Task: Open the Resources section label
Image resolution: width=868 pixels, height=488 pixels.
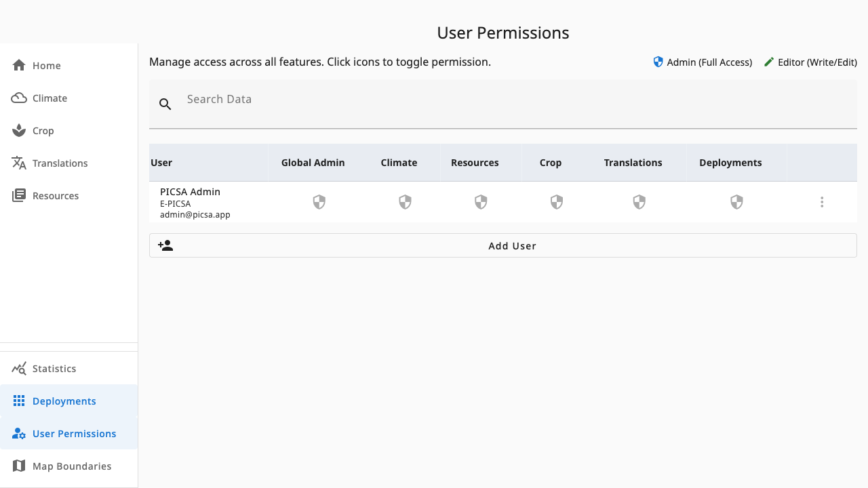Action: (x=56, y=196)
